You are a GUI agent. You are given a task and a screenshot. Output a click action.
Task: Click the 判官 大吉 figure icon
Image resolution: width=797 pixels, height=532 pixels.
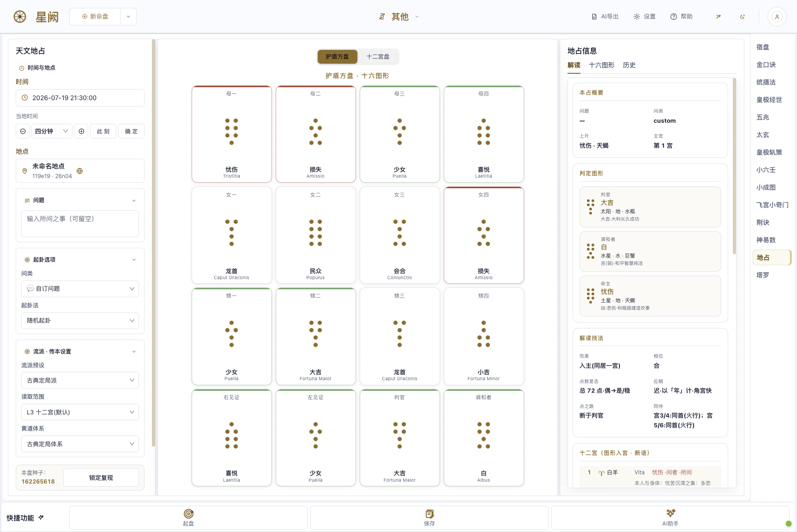tap(591, 207)
